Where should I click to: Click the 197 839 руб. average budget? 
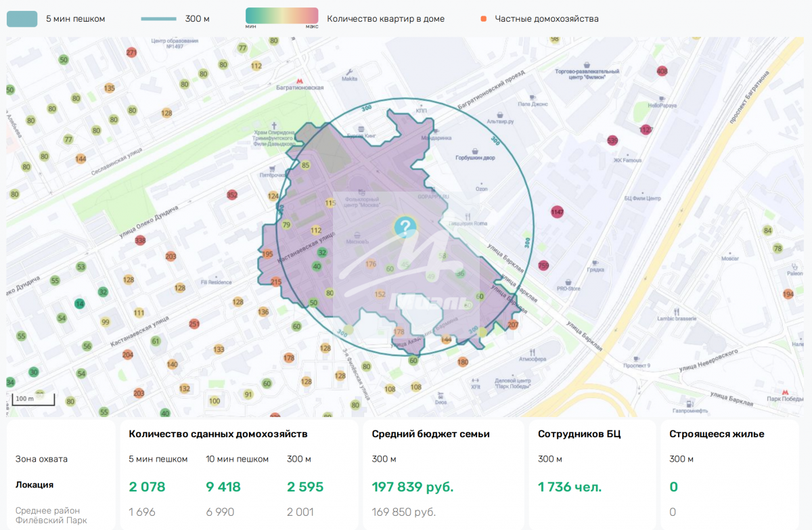click(x=412, y=487)
